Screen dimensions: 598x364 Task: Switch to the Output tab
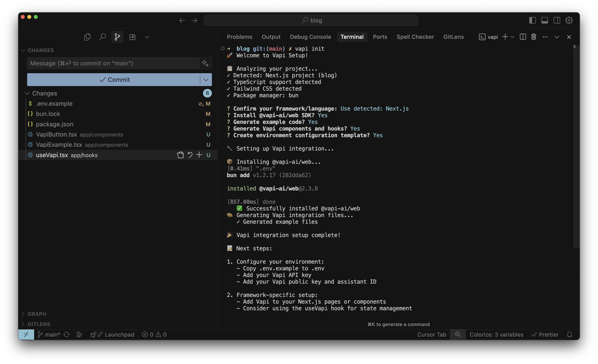pyautogui.click(x=271, y=37)
